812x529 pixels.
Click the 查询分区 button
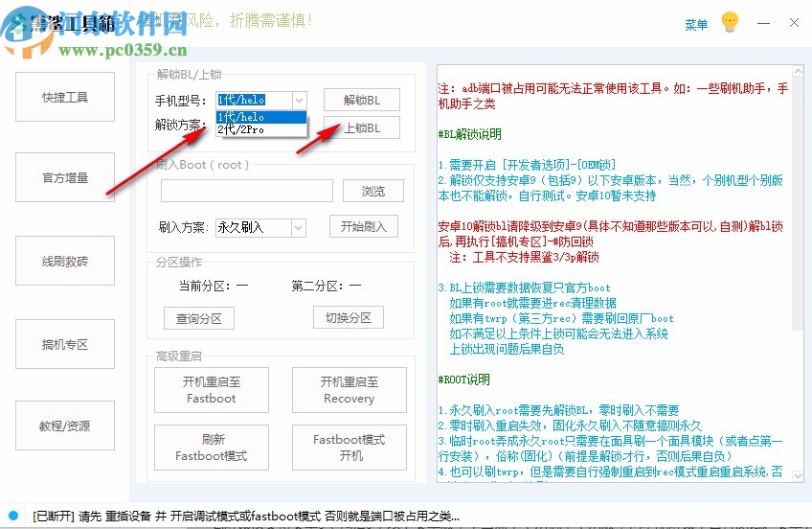click(199, 318)
